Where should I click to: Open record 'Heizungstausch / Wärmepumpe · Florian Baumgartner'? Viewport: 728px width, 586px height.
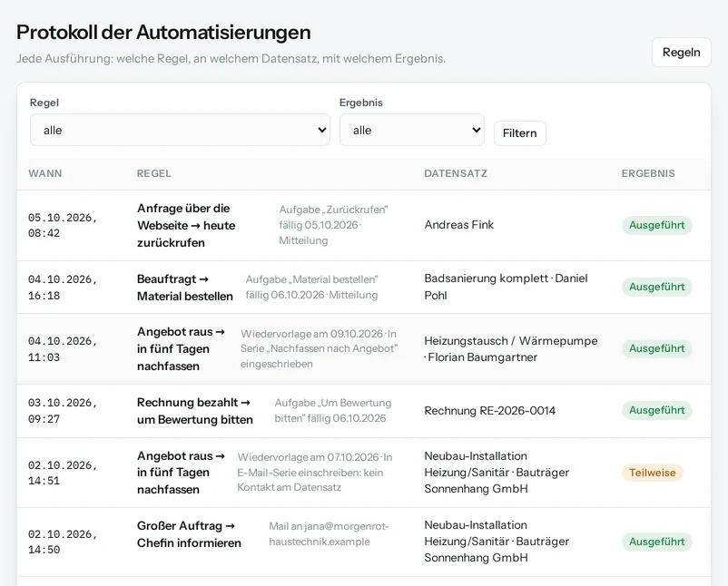click(511, 349)
